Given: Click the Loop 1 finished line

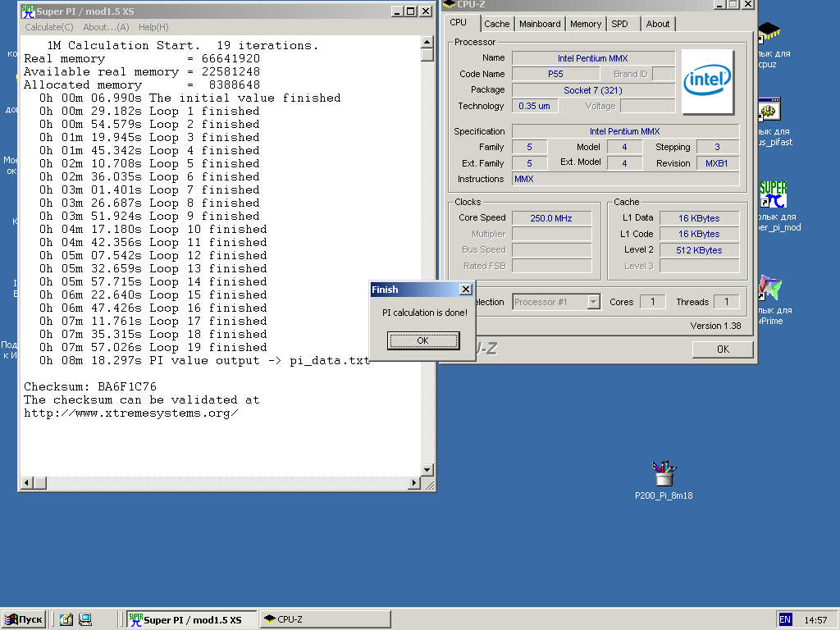Looking at the screenshot, I should (x=149, y=111).
